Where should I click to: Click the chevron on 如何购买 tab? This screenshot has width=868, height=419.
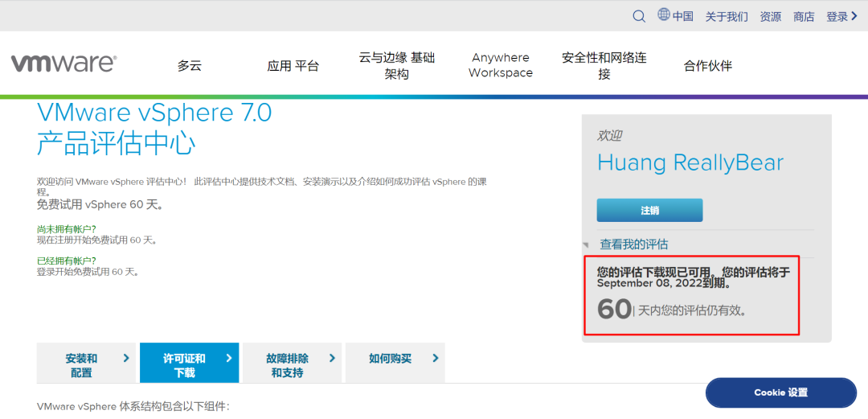(x=436, y=358)
